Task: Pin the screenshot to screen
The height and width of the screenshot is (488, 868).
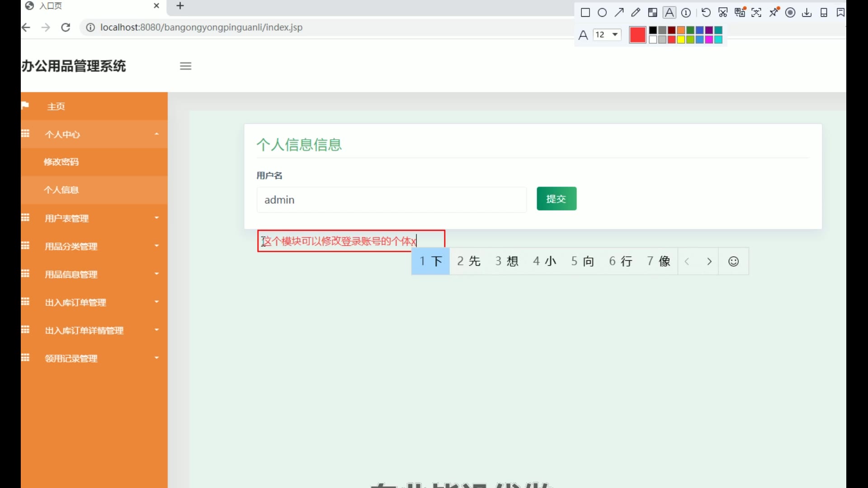Action: (x=774, y=12)
